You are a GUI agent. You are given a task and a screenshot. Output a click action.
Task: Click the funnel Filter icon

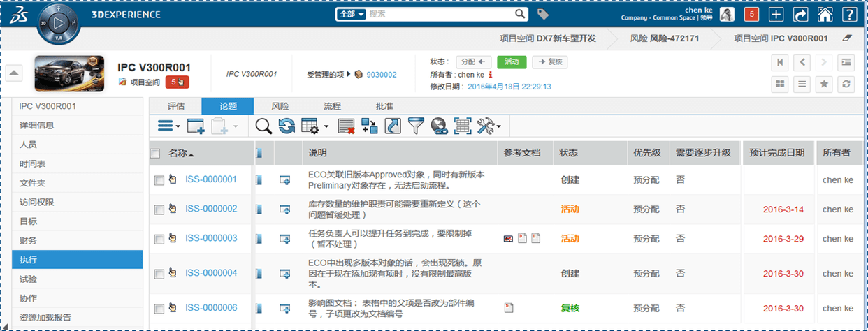tap(416, 126)
